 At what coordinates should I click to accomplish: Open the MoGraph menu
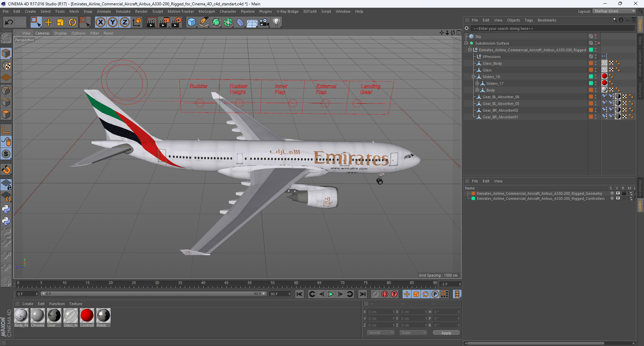click(x=207, y=11)
